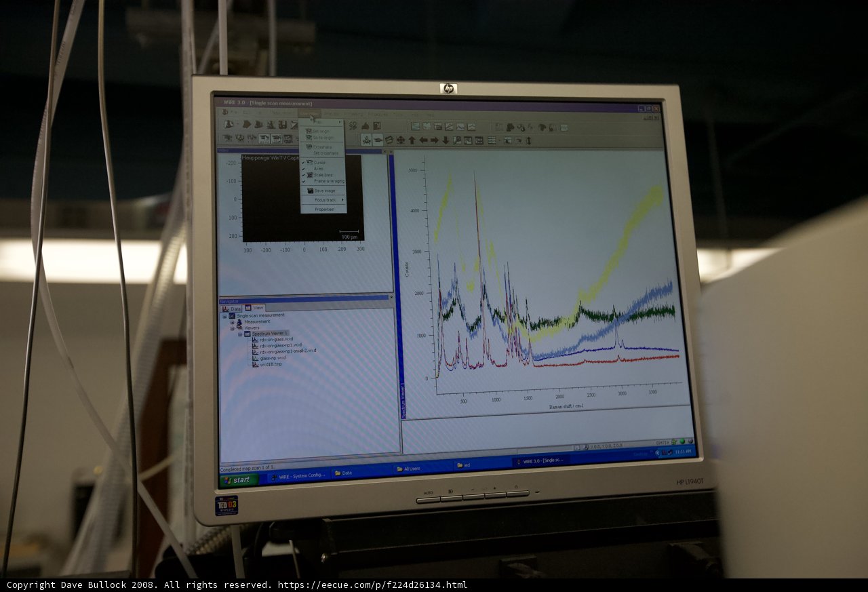This screenshot has height=592, width=868.
Task: Open the Focus track submenu
Action: tap(323, 200)
